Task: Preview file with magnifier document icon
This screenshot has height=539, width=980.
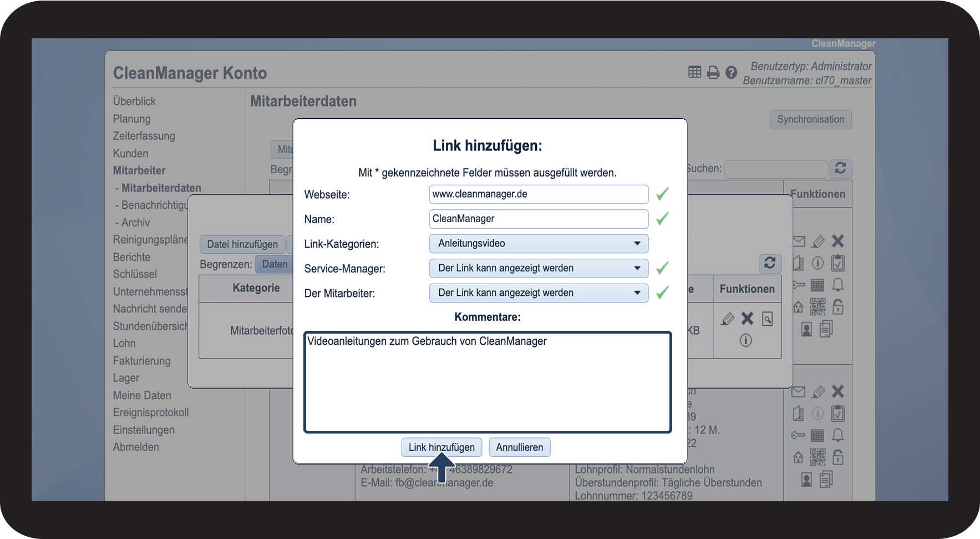Action: pos(768,319)
